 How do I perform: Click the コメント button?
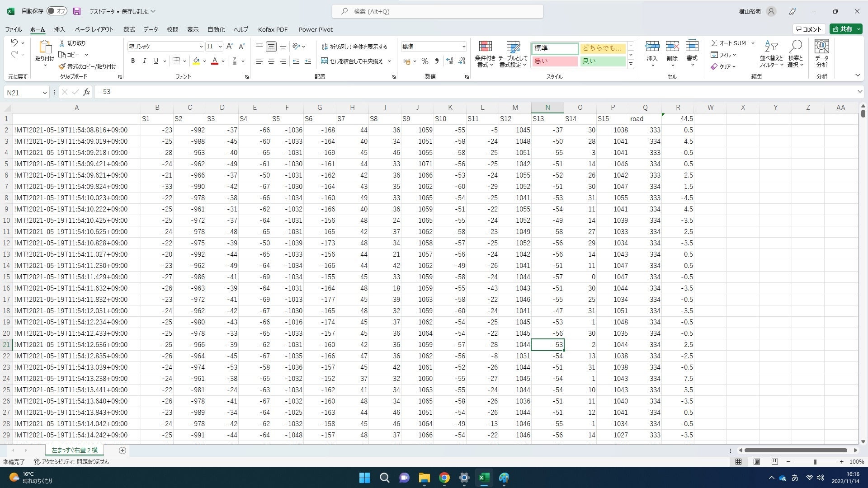809,29
